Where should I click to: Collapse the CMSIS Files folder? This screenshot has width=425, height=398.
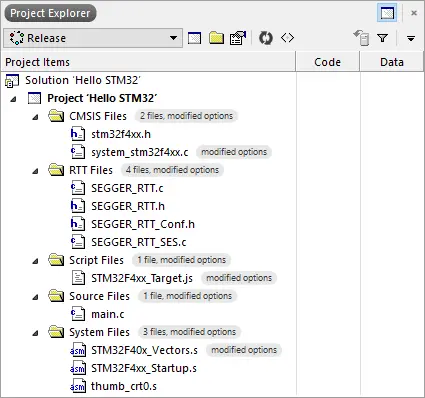tap(35, 117)
